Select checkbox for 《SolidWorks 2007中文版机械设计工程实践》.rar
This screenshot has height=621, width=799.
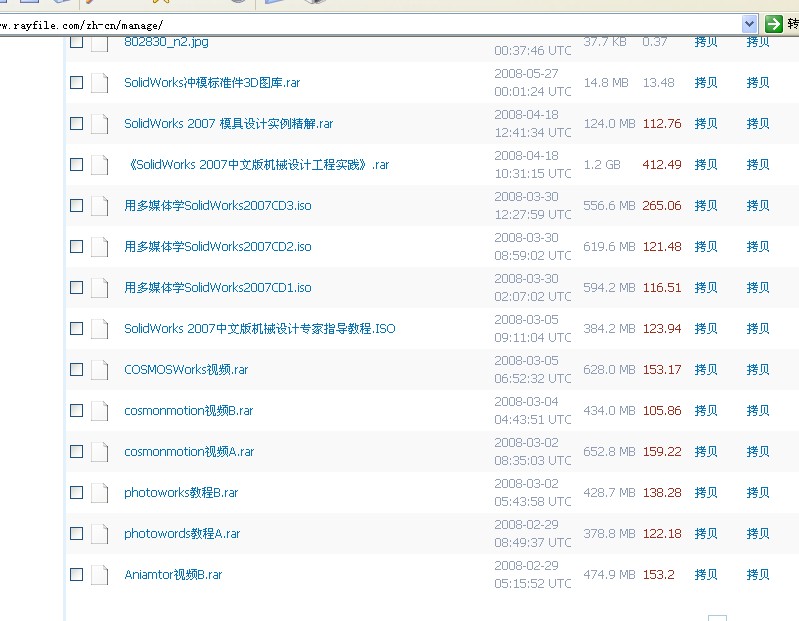[x=76, y=165]
